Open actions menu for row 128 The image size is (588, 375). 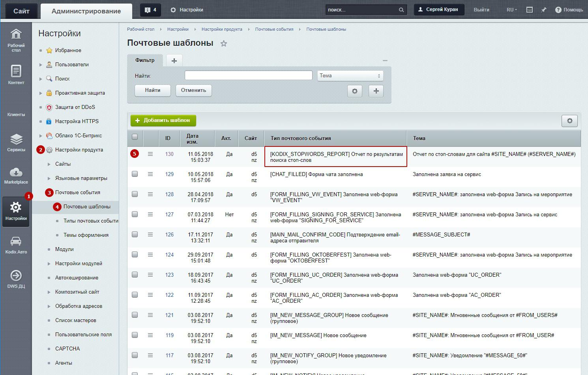150,194
